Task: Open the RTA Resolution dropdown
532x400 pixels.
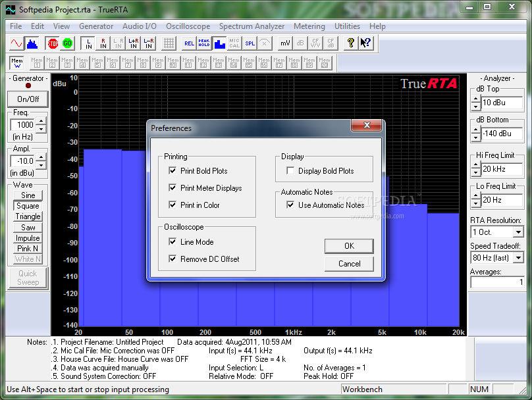Action: [x=518, y=232]
